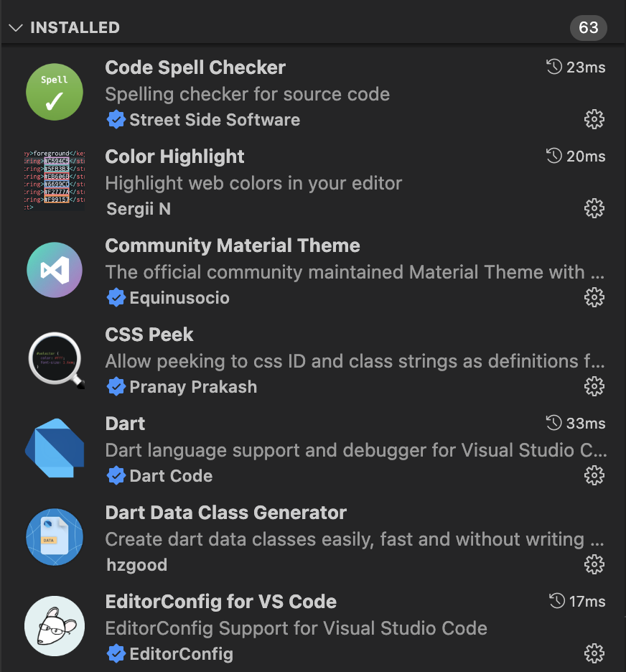The width and height of the screenshot is (626, 672).
Task: Click the 17ms activation time
Action: [x=587, y=602]
